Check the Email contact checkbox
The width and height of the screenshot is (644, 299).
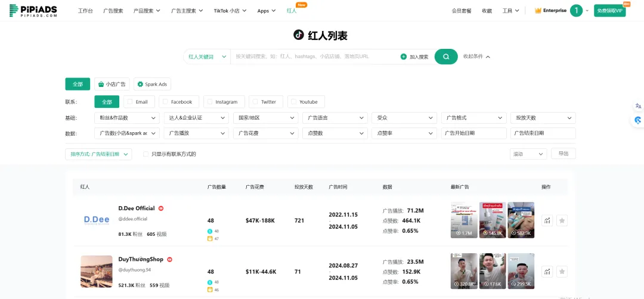130,102
